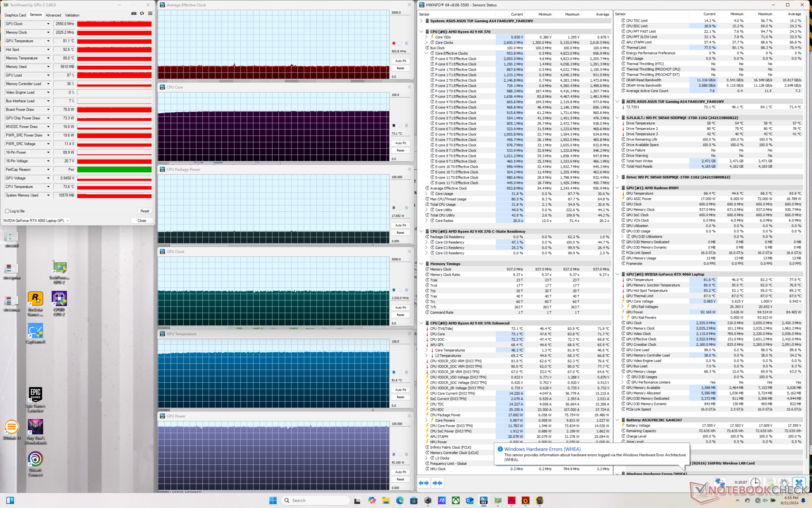Open the GPU Clock sensor dropdown
Screen dimensions: 812x508
pyautogui.click(x=48, y=24)
